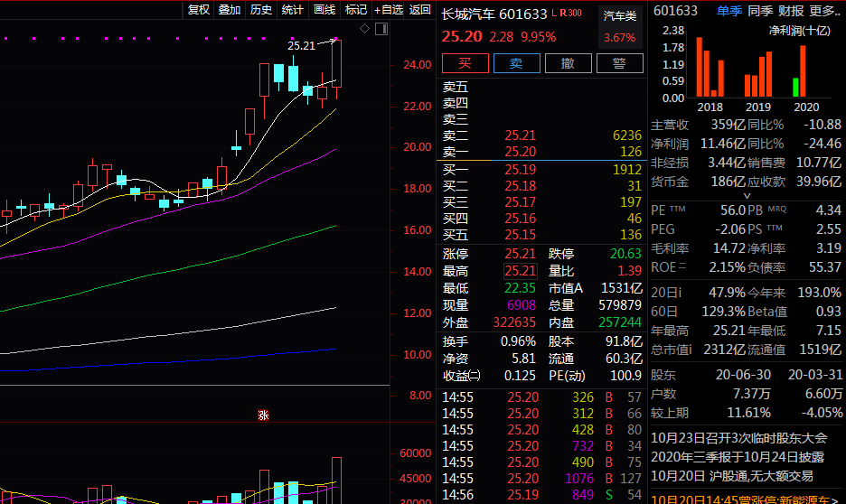
Task: Click the ROE value 2.15%
Action: click(727, 267)
